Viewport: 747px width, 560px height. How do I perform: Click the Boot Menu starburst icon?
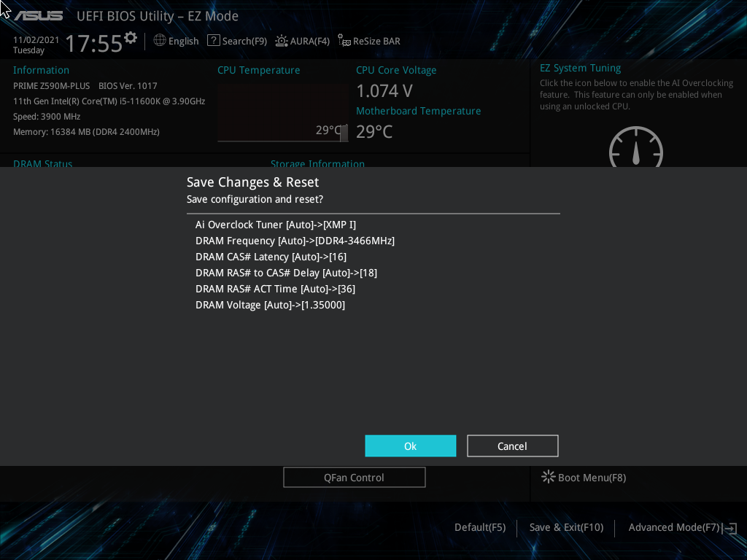549,477
